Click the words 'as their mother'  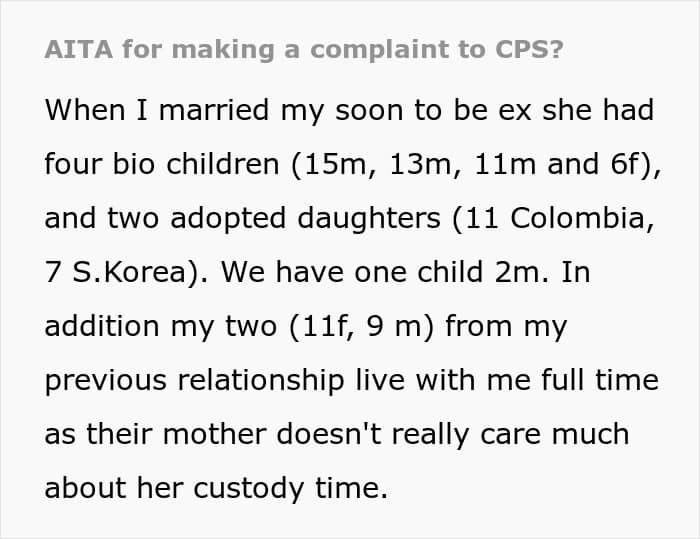(x=156, y=434)
